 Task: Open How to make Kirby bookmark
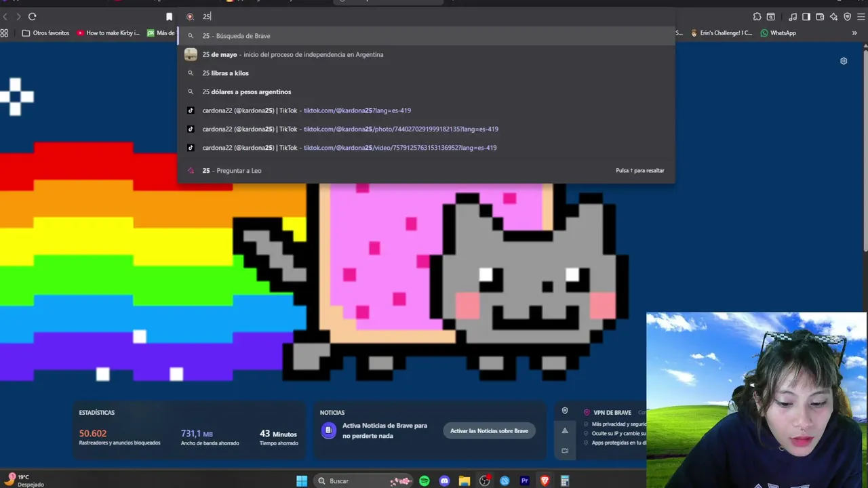(108, 33)
